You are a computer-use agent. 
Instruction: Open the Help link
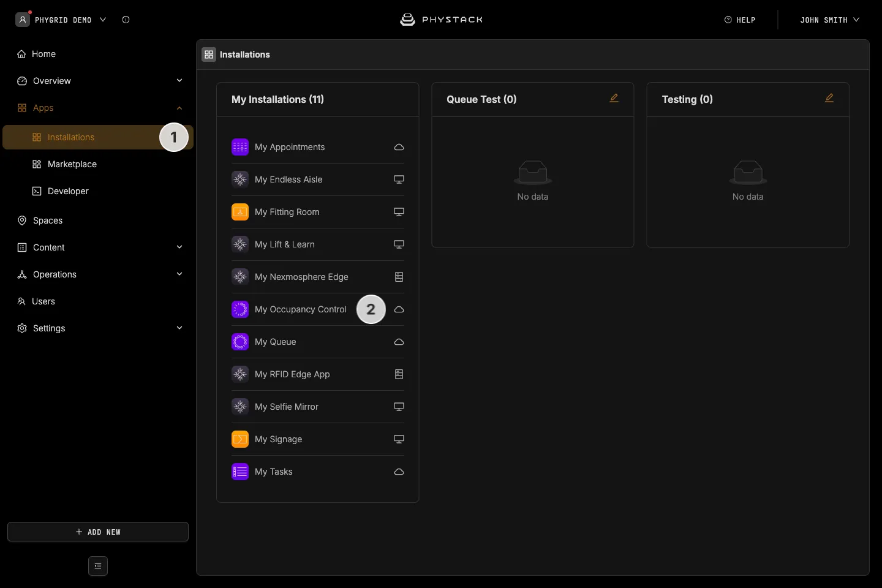click(x=740, y=20)
